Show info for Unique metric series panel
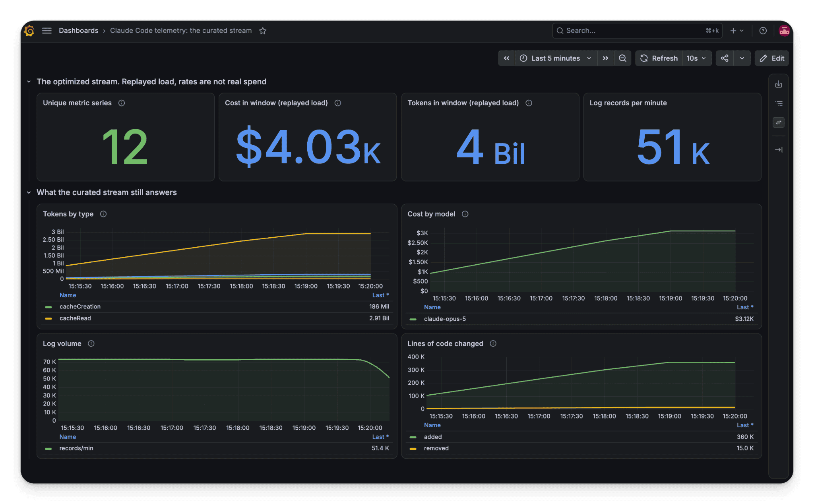This screenshot has width=814, height=504. click(x=122, y=103)
